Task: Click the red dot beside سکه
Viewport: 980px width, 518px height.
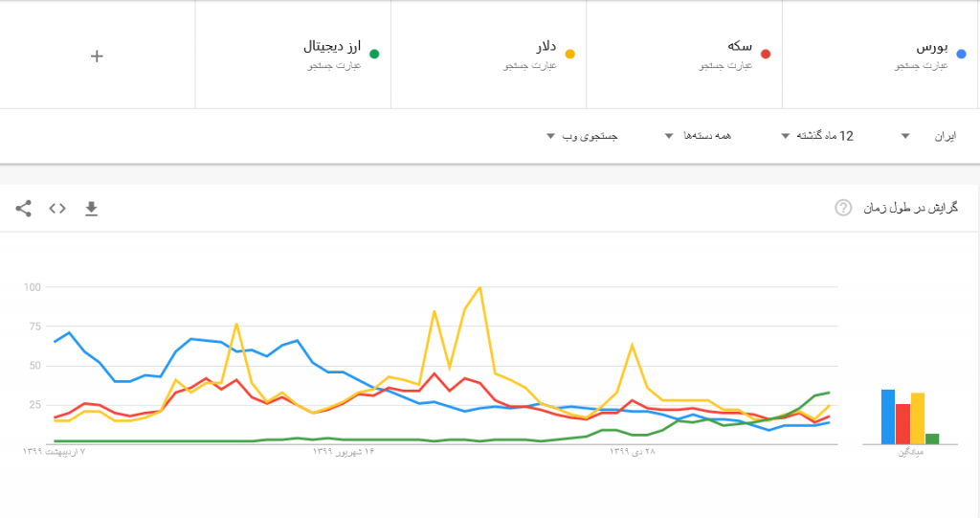Action: click(766, 55)
